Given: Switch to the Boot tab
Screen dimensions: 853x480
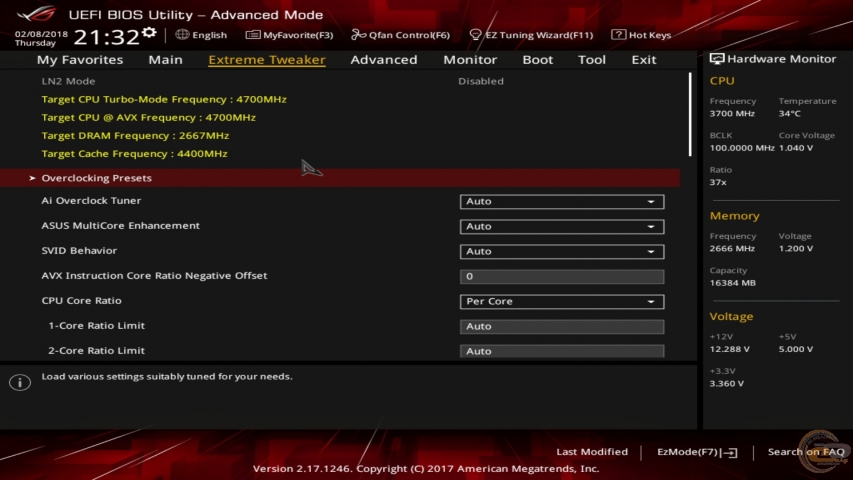Looking at the screenshot, I should tap(537, 59).
